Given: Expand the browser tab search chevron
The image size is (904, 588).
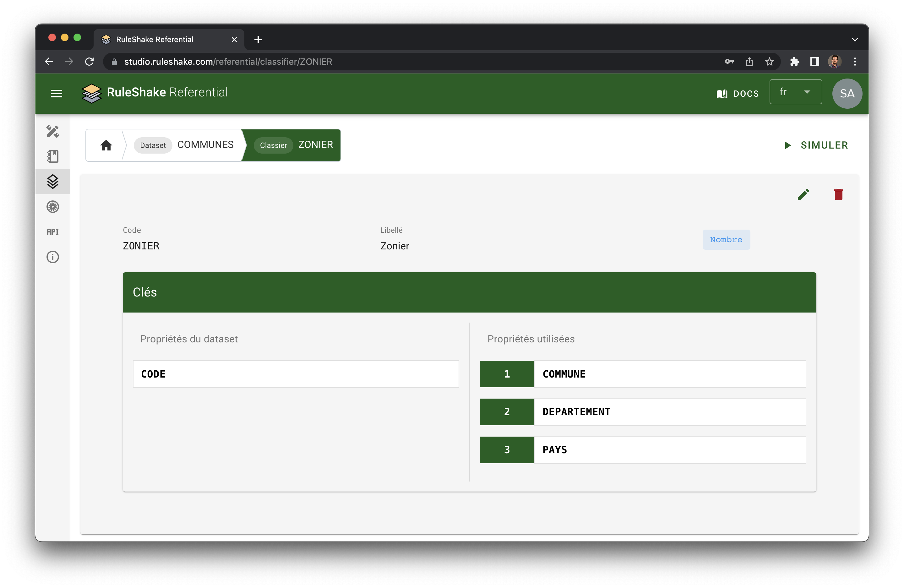Looking at the screenshot, I should pos(855,40).
